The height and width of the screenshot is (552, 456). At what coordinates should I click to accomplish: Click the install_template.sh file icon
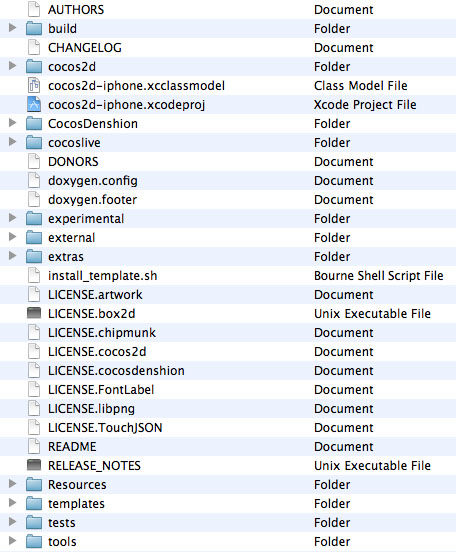point(34,275)
